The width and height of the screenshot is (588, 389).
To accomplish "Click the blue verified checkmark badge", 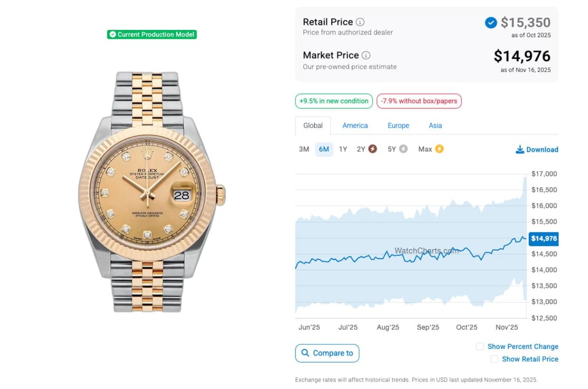I will click(x=490, y=23).
